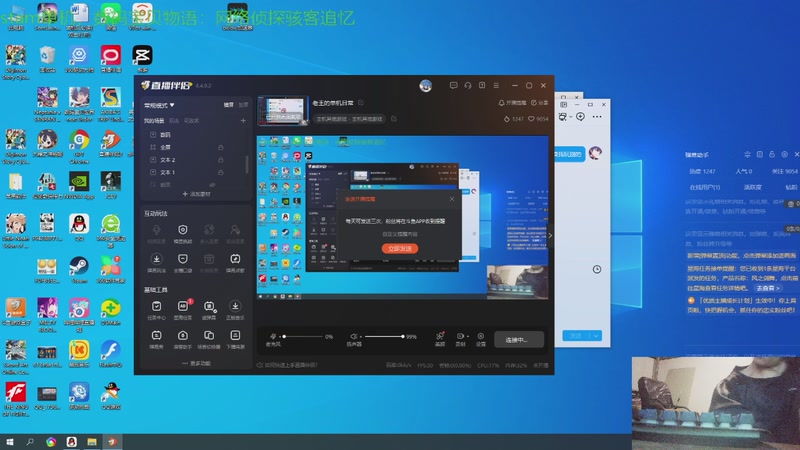Click the greyed microphone icon under 互动玩法
Image resolution: width=800 pixels, height=450 pixels.
point(156,230)
